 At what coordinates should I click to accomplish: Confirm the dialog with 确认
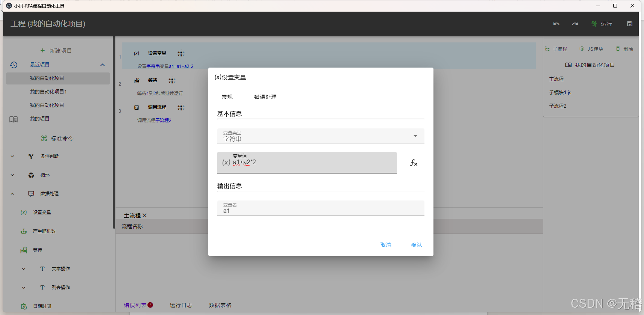coord(417,245)
